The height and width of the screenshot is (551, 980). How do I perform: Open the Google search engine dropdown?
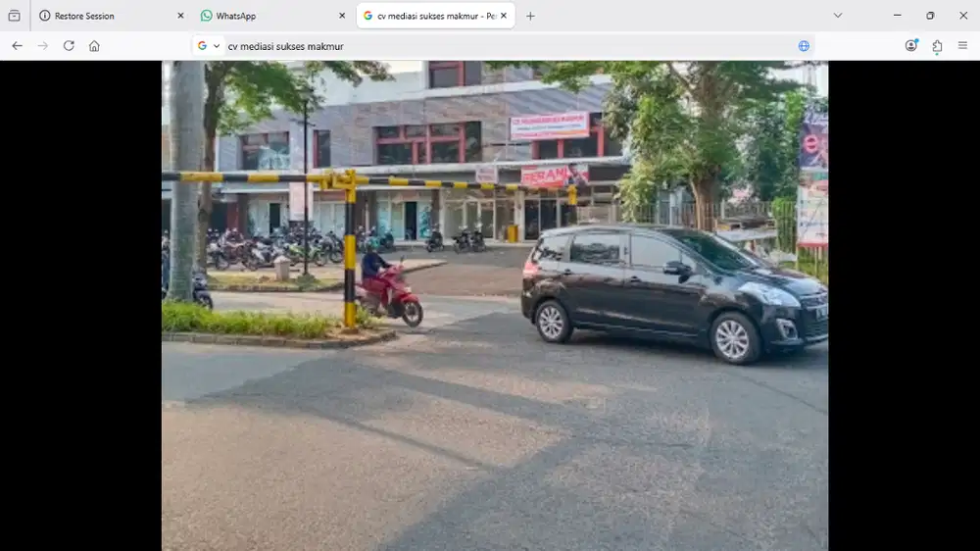pos(209,46)
